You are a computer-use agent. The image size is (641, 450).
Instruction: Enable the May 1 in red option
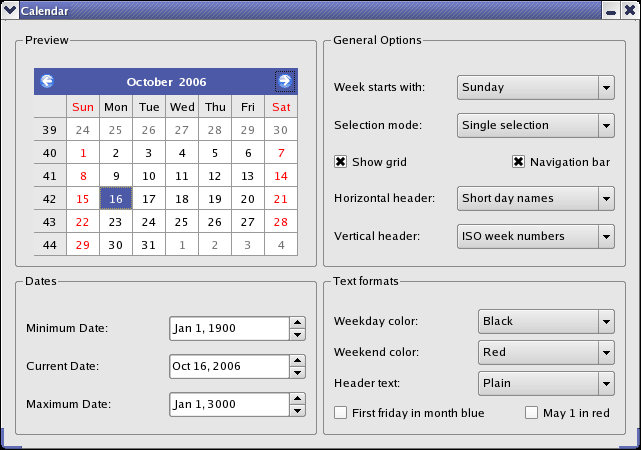pyautogui.click(x=532, y=412)
